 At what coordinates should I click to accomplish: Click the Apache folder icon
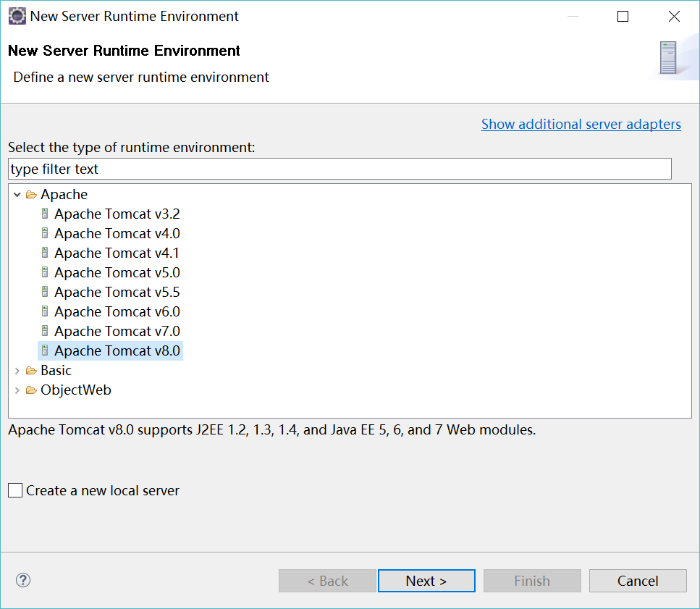tap(31, 195)
